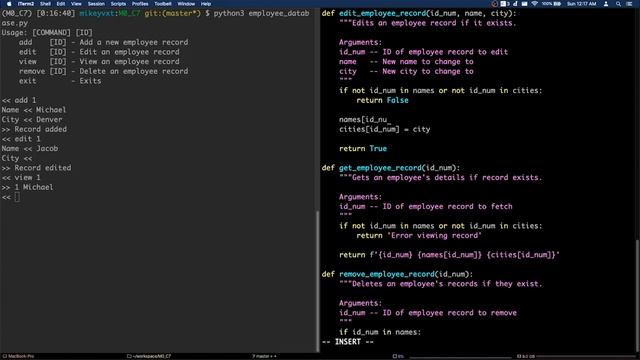Click 'name -- New name to change to'
This screenshot has width=640, height=360.
406,62
